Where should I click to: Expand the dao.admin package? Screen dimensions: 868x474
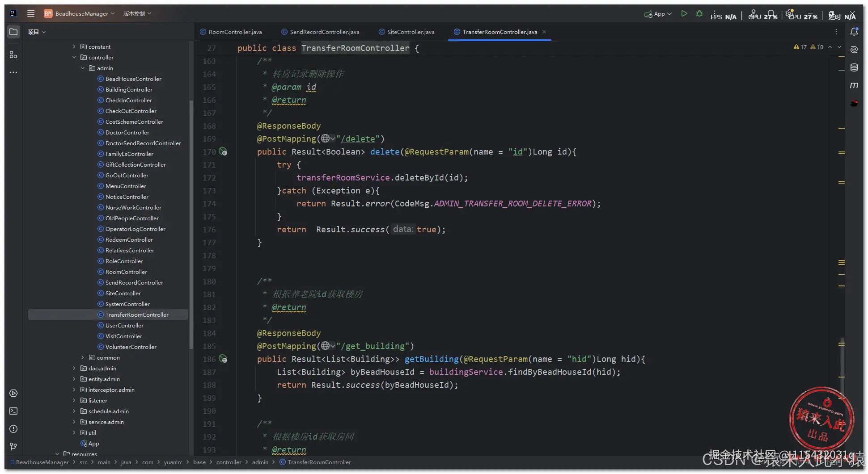pyautogui.click(x=74, y=368)
